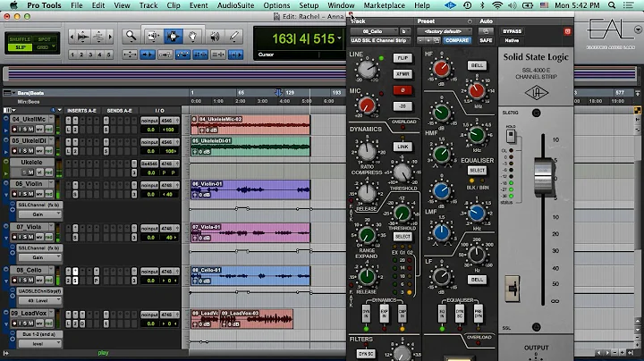The image size is (644, 361).
Task: Open the Setup menu
Action: coord(309,5)
